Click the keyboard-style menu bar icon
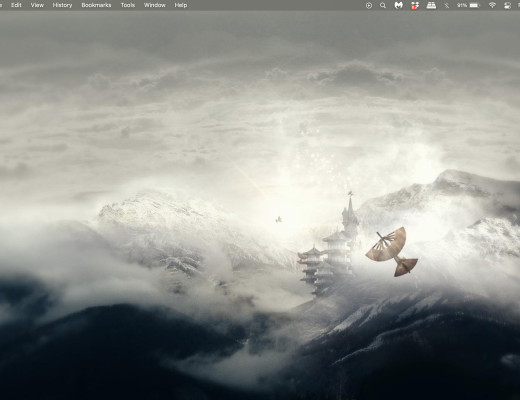 pyautogui.click(x=431, y=5)
